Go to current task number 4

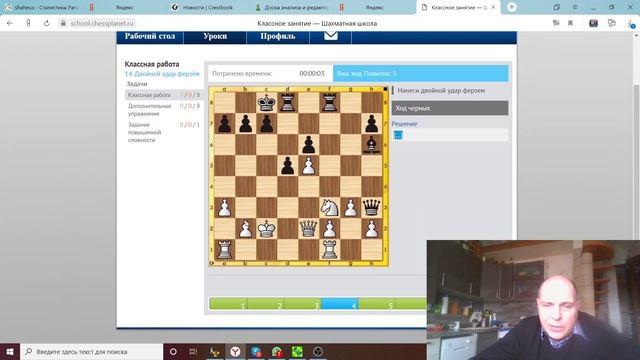[340, 303]
